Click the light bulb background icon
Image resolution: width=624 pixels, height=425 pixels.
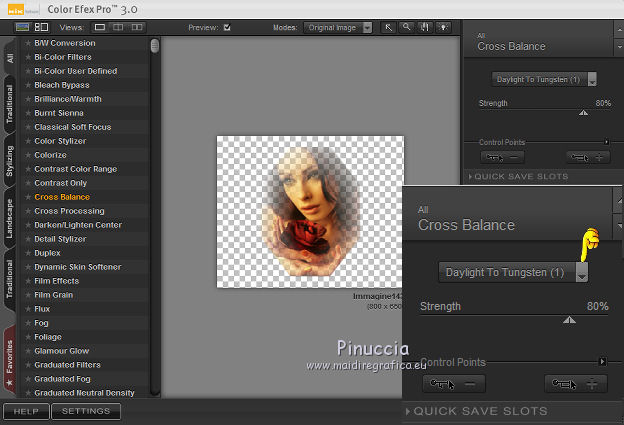442,28
